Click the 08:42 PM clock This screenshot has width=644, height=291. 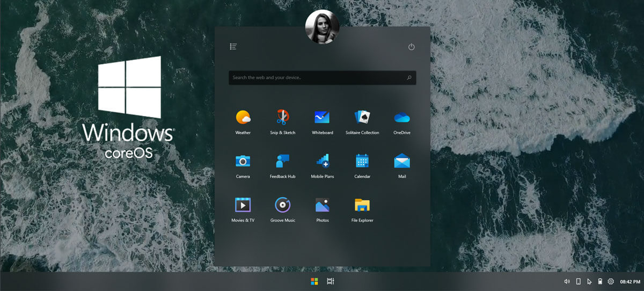(x=629, y=281)
